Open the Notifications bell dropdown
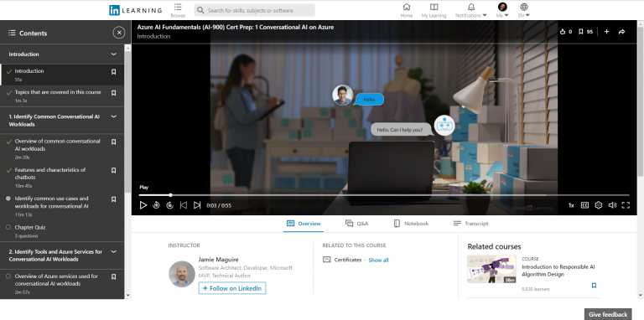Screen dimensions: 644x320 point(471,10)
